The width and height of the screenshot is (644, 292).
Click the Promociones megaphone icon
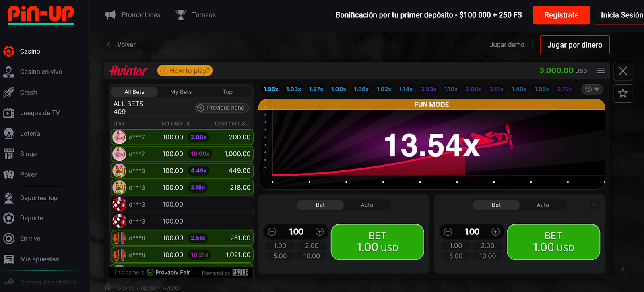click(x=110, y=15)
